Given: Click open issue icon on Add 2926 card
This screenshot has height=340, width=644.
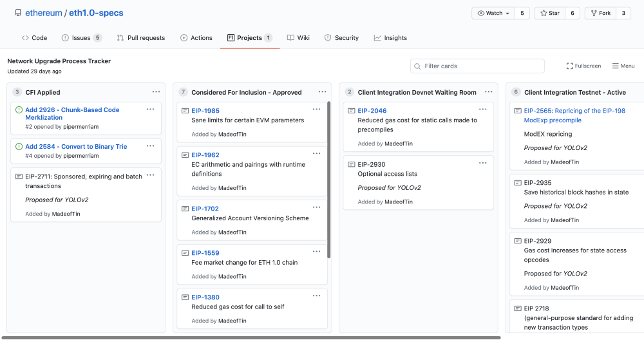Looking at the screenshot, I should coord(19,109).
